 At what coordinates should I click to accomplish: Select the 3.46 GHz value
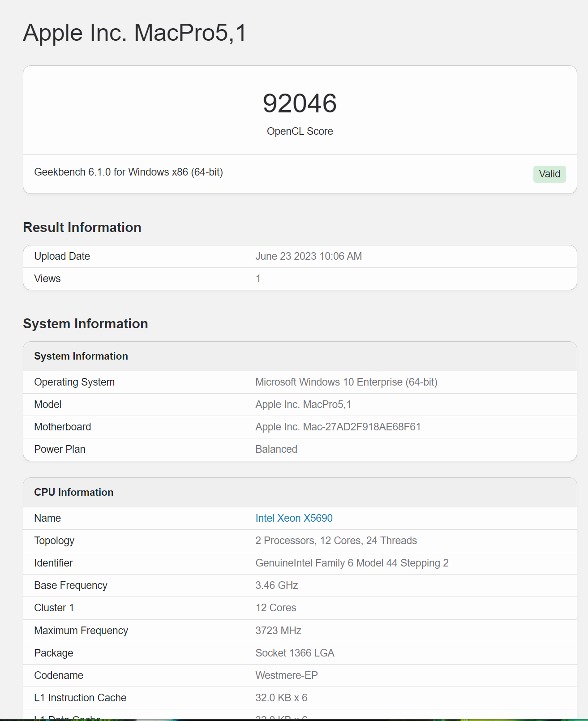pos(276,585)
